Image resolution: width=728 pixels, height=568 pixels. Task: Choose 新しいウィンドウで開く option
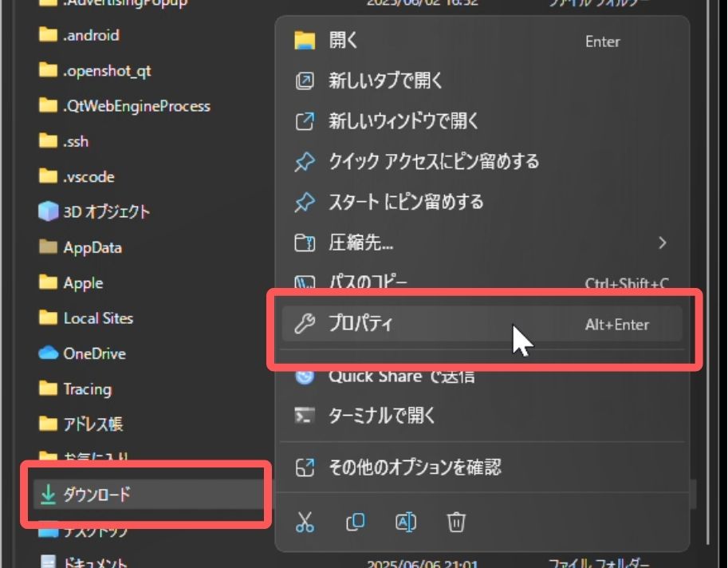click(x=482, y=121)
